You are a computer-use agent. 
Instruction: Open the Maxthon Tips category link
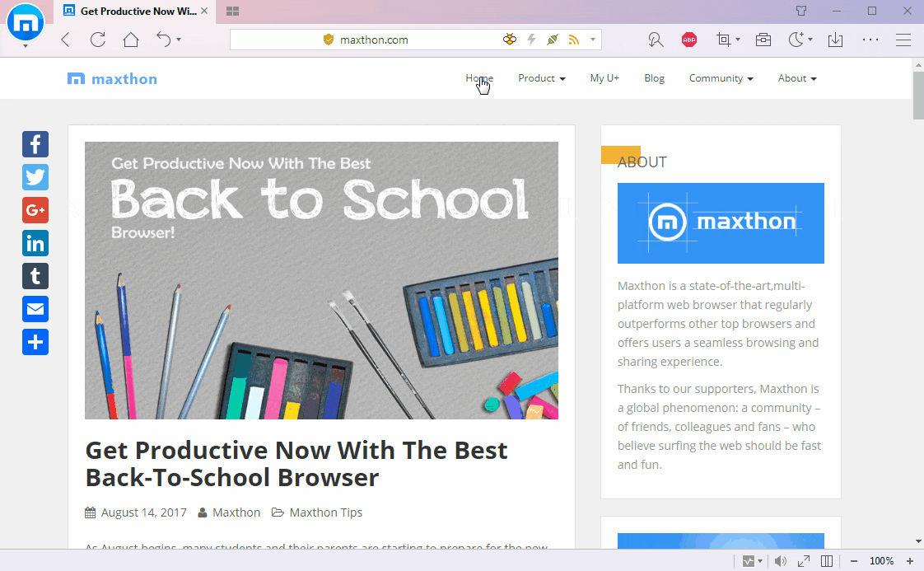pos(326,512)
